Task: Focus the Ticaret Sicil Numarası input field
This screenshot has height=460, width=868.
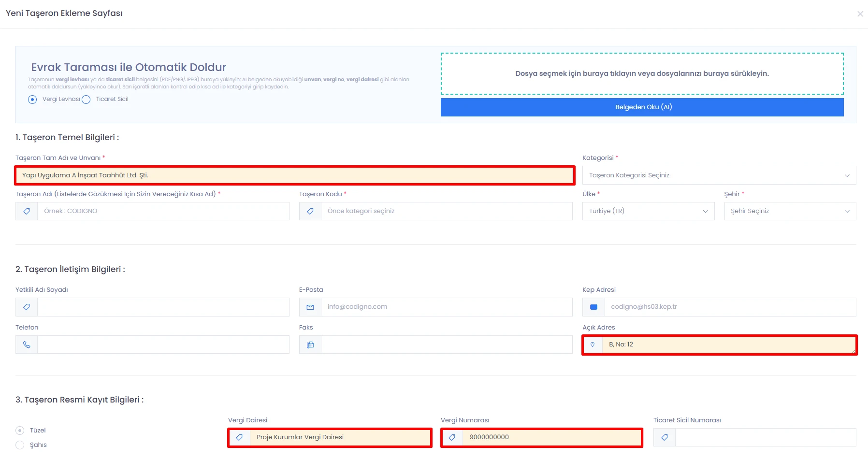Action: point(766,437)
